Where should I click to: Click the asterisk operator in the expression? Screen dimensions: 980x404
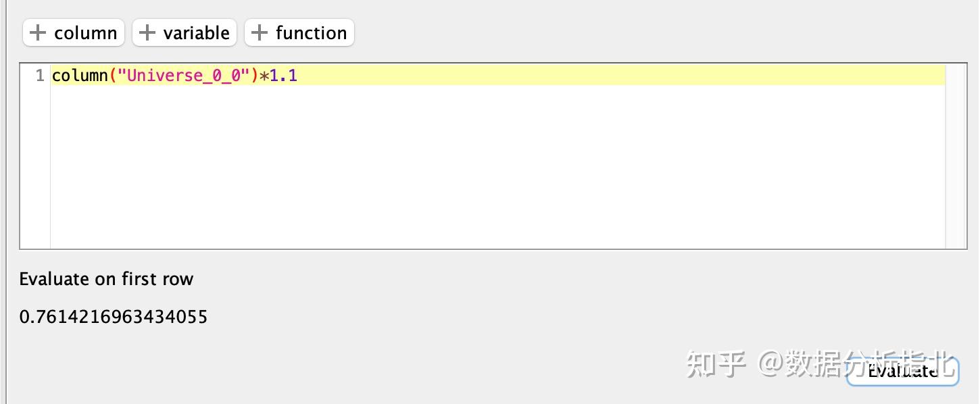coord(264,76)
